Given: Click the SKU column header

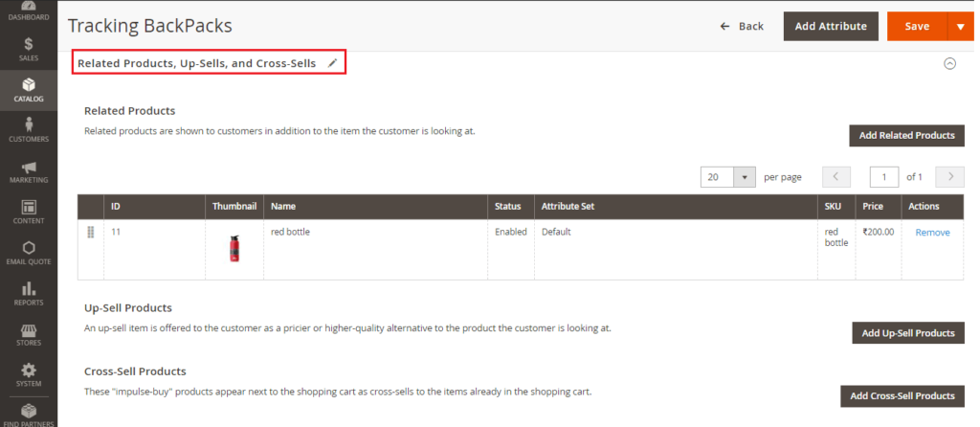Looking at the screenshot, I should (836, 206).
